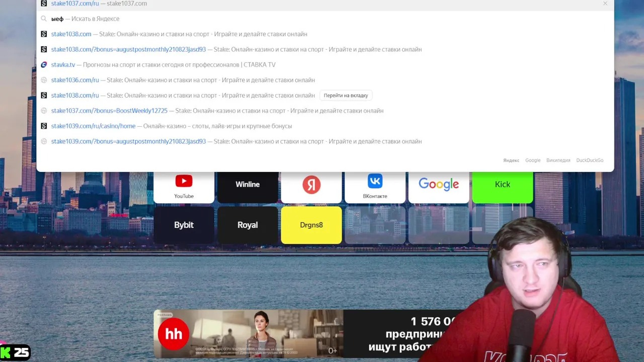
Task: Open the Google speed dial tile
Action: tap(439, 187)
